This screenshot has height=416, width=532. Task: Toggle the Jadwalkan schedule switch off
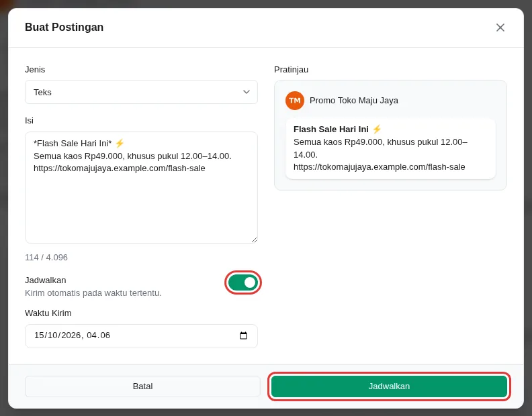(x=243, y=282)
